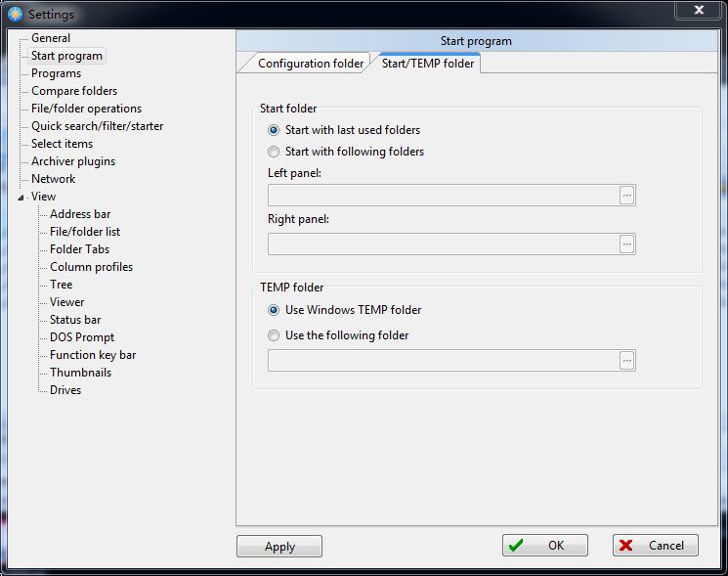
Task: Open Status bar settings
Action: (75, 320)
